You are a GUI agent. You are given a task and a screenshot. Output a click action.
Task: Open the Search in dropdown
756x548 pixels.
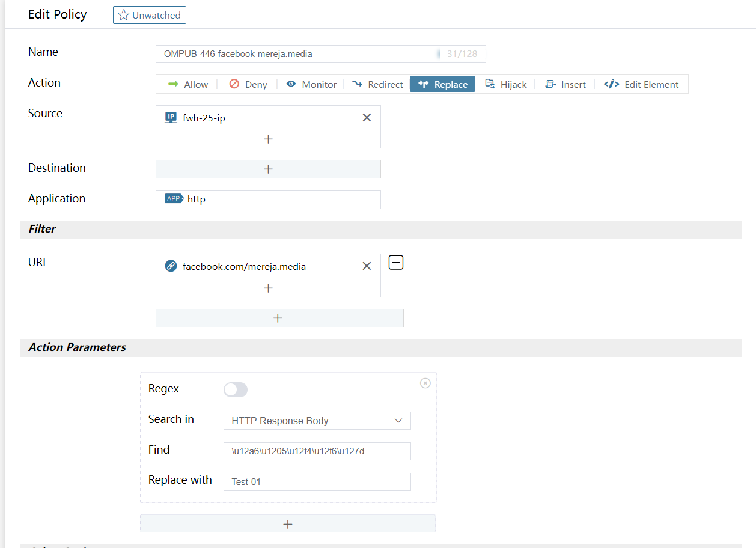(317, 421)
